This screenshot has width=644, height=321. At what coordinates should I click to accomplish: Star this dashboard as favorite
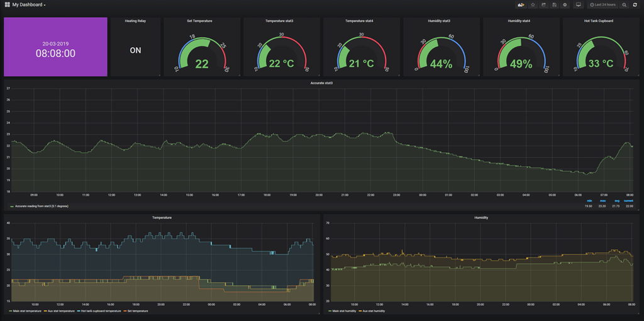click(x=533, y=5)
